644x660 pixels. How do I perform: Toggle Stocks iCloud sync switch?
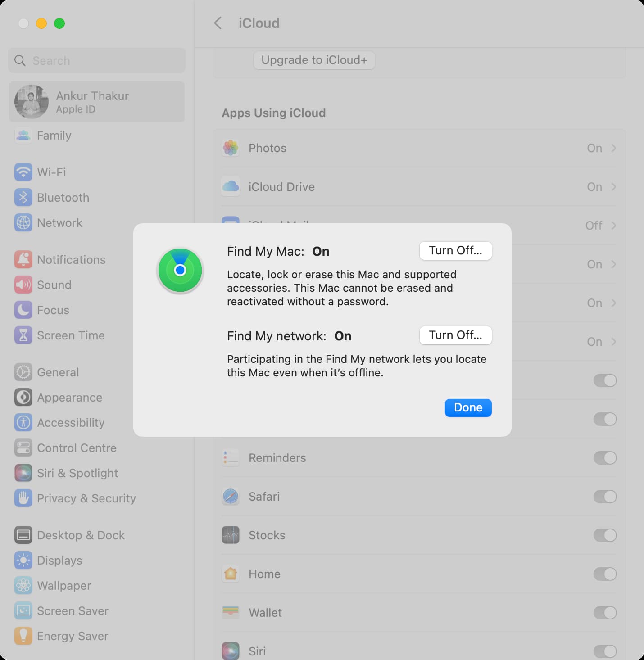(x=605, y=535)
